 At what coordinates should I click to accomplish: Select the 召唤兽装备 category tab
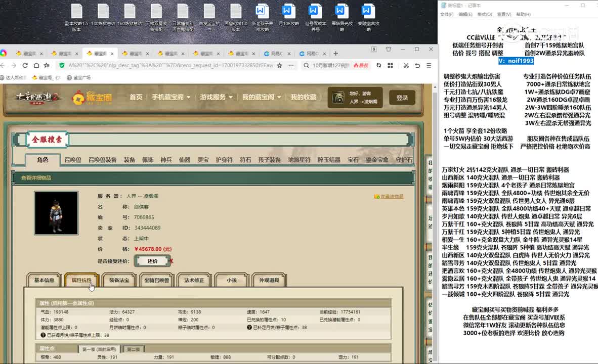[x=102, y=160]
